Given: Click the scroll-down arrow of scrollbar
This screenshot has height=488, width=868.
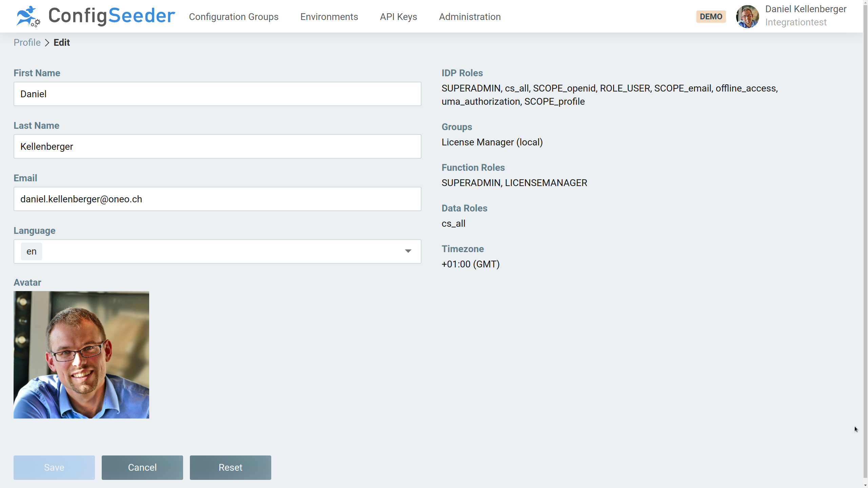Looking at the screenshot, I should click(865, 485).
